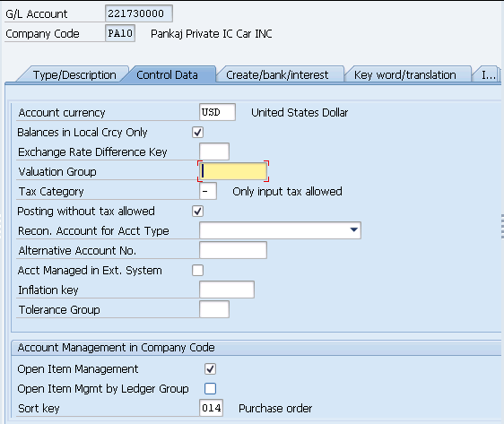This screenshot has height=424, width=504.
Task: Click the Sort key field
Action: click(211, 408)
